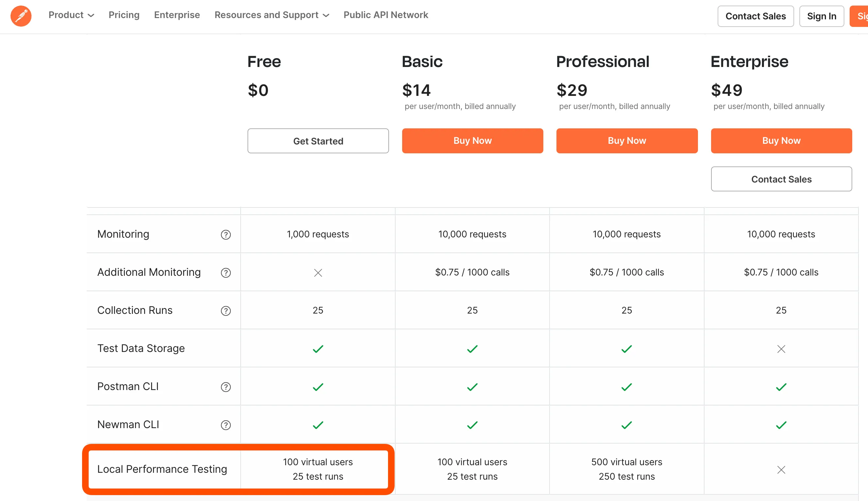Click the Postman logo icon

coord(21,16)
